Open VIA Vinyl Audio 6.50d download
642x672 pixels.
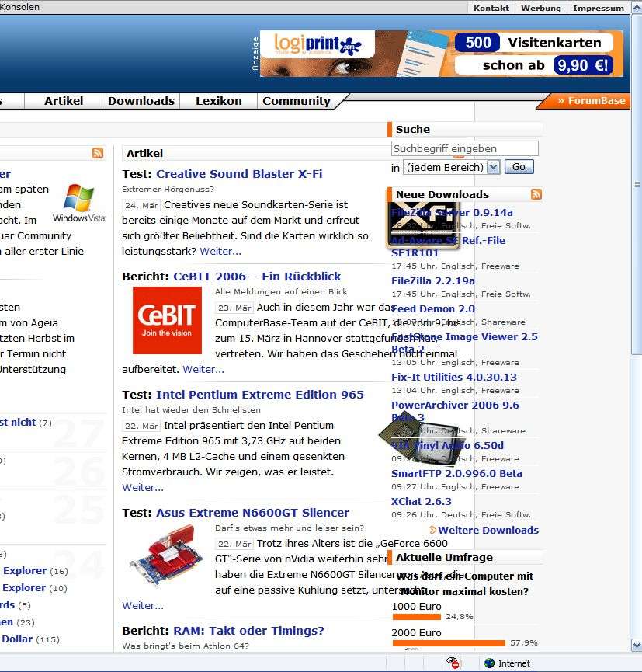[448, 445]
